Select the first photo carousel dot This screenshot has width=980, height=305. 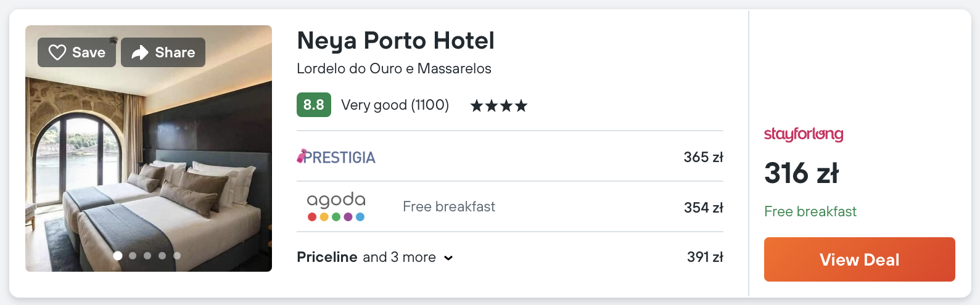pos(118,256)
